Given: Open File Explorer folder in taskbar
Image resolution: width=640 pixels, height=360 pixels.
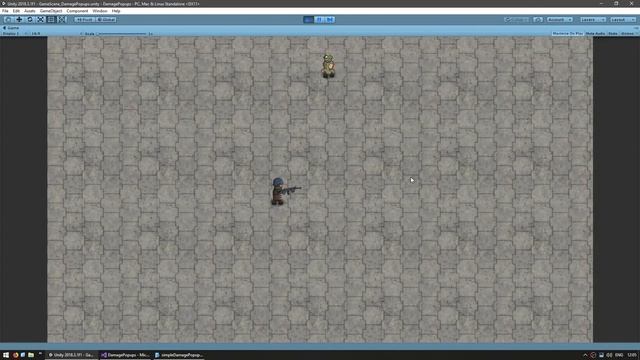Looking at the screenshot, I should 31,355.
